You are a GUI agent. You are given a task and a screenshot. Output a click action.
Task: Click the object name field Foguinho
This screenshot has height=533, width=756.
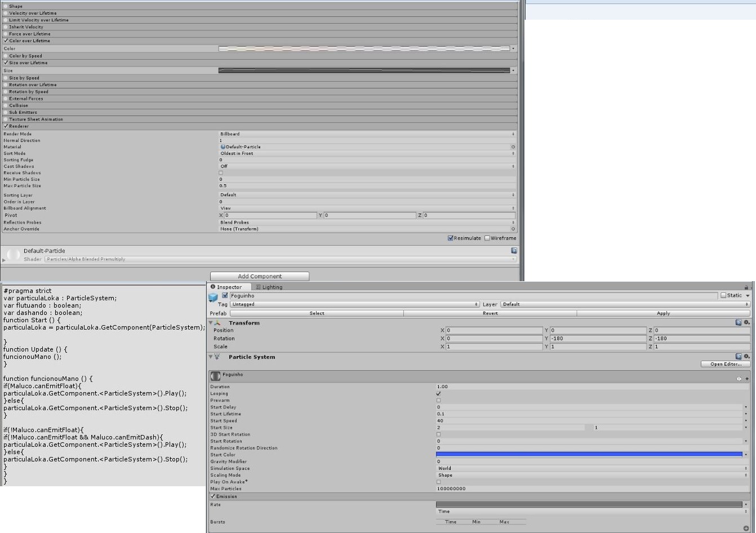(474, 295)
